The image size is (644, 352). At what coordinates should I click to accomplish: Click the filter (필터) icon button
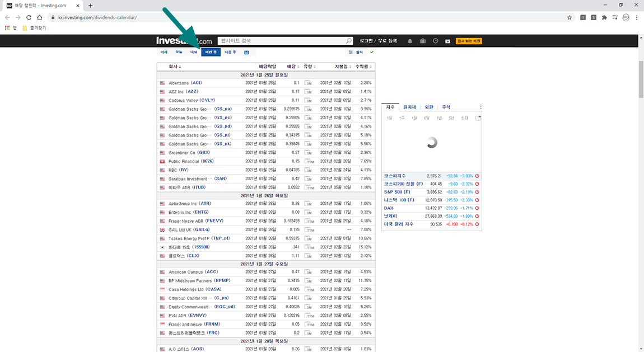[x=356, y=52]
